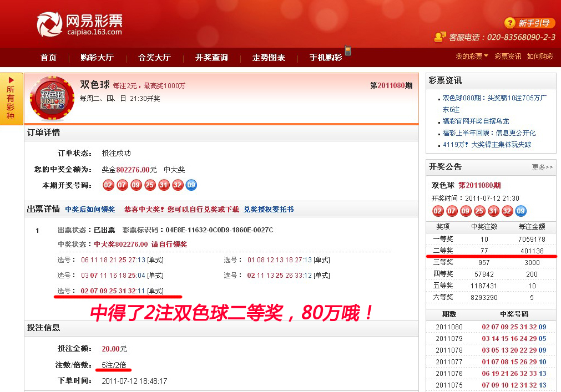Click the 彩票资讯 link in top right

[508, 57]
